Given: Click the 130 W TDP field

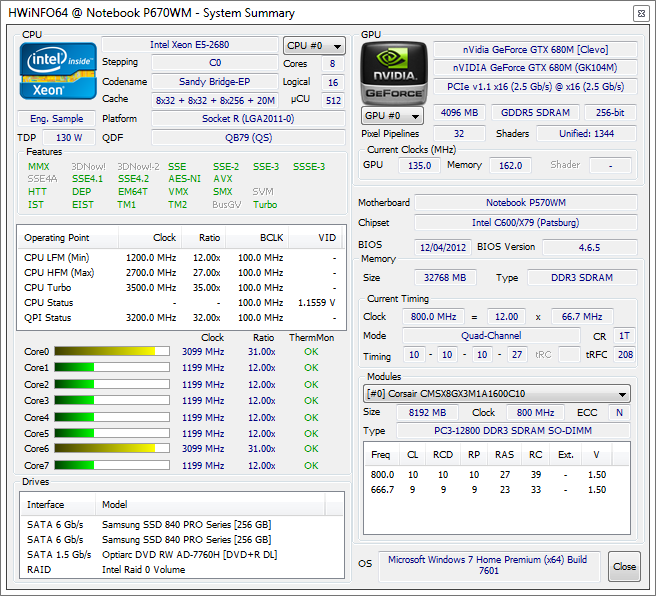Looking at the screenshot, I should pos(69,138).
